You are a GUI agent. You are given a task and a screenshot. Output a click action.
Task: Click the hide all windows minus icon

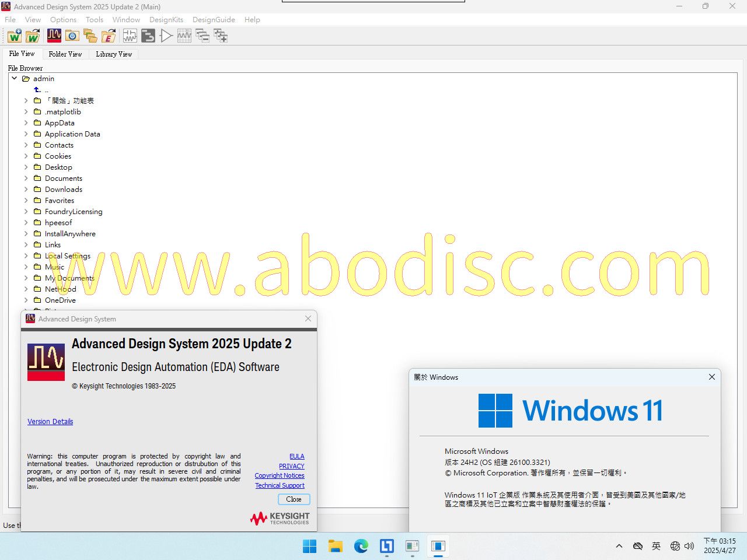point(203,36)
